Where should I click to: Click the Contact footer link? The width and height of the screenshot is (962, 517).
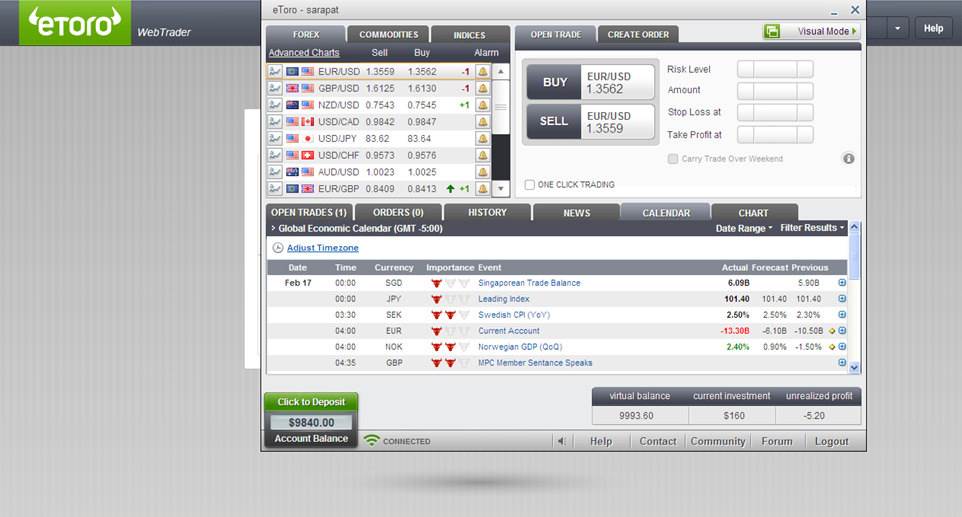658,441
